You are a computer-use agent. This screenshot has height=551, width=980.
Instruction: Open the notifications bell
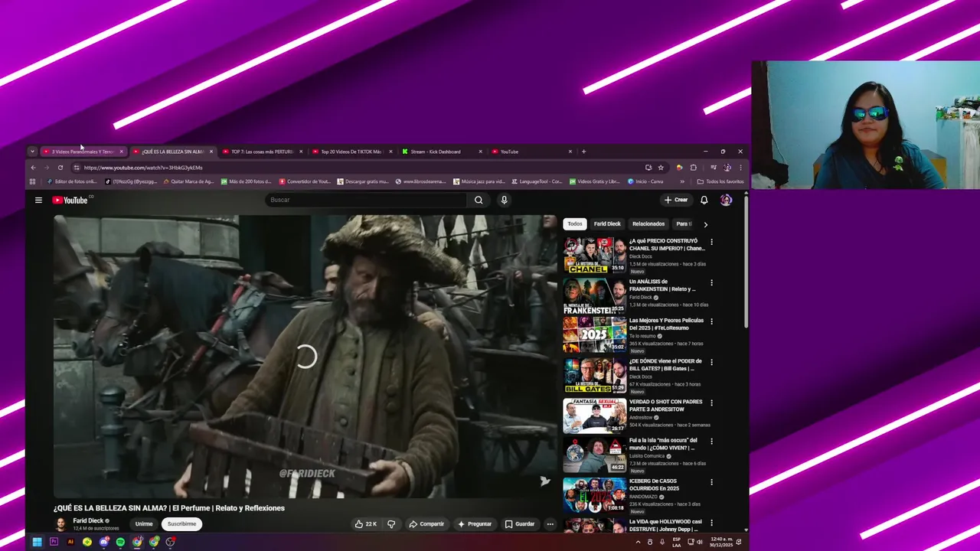pos(704,200)
